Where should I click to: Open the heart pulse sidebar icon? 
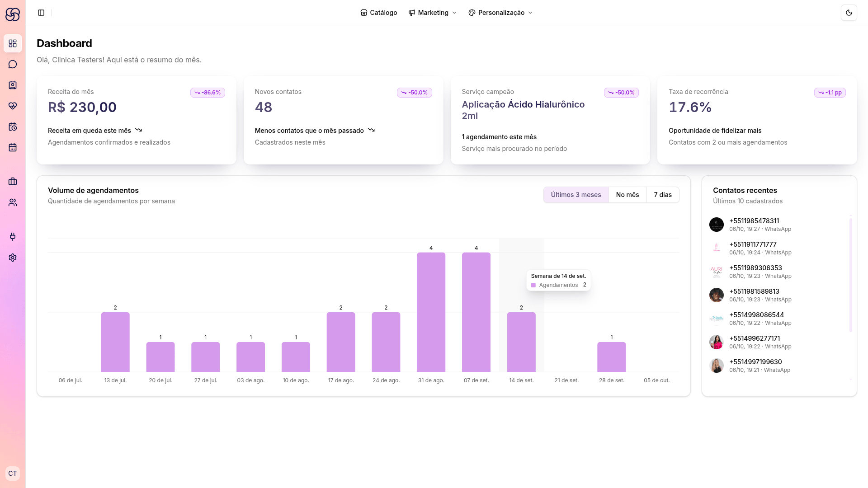pyautogui.click(x=13, y=106)
